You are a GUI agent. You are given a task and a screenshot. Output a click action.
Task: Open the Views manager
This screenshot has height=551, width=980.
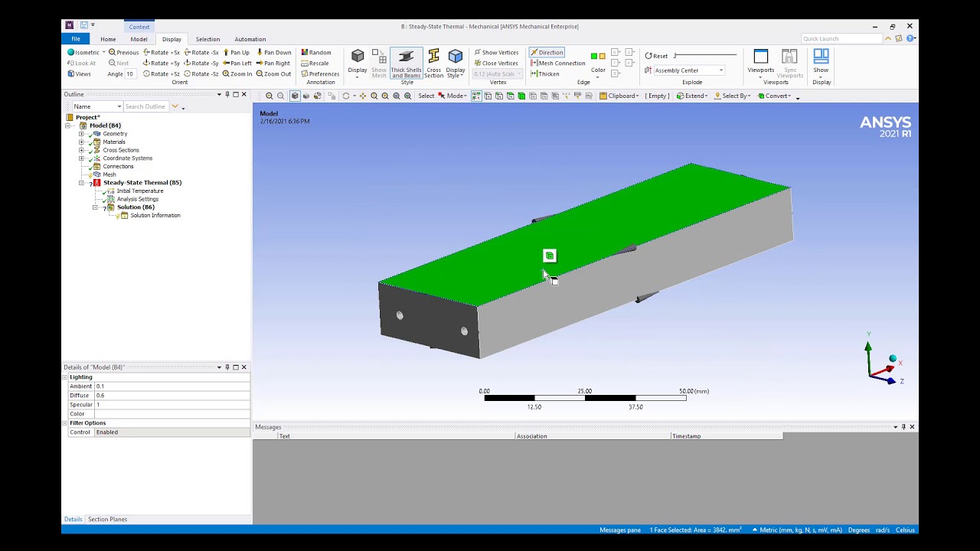(x=79, y=74)
